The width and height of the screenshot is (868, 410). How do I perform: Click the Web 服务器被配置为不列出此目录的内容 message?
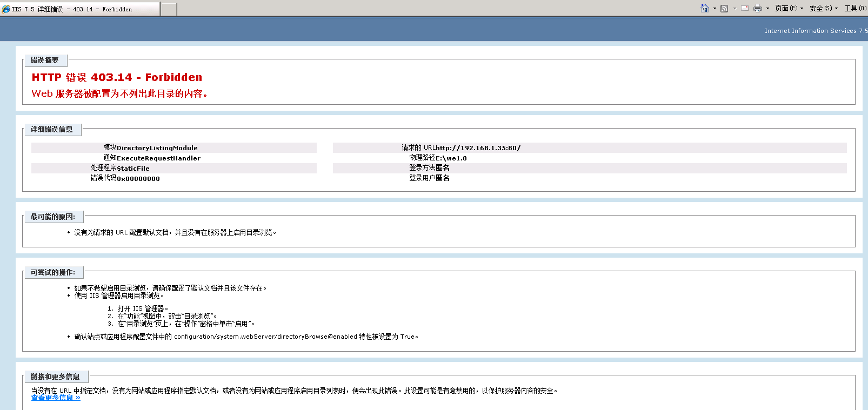point(119,93)
